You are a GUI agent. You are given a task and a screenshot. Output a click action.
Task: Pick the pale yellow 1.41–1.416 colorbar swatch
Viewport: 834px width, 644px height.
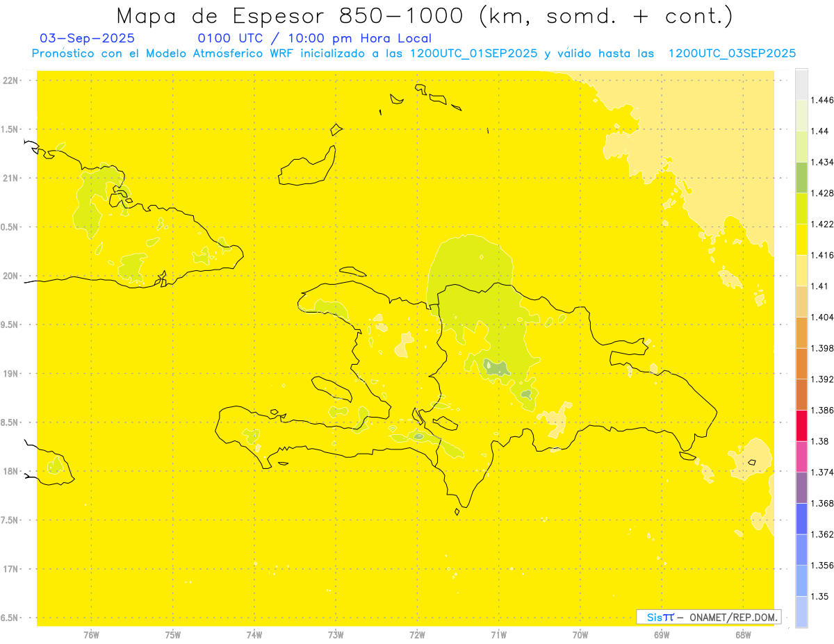(801, 271)
